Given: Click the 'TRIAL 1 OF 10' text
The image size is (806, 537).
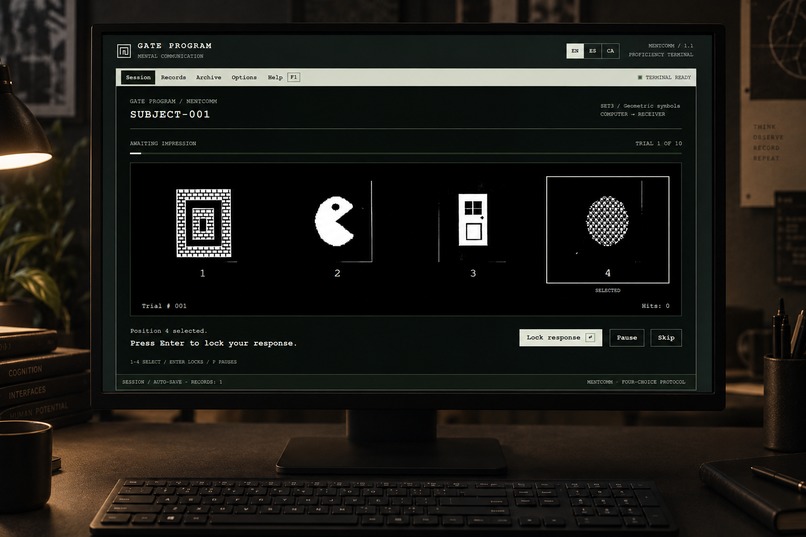Looking at the screenshot, I should (658, 143).
